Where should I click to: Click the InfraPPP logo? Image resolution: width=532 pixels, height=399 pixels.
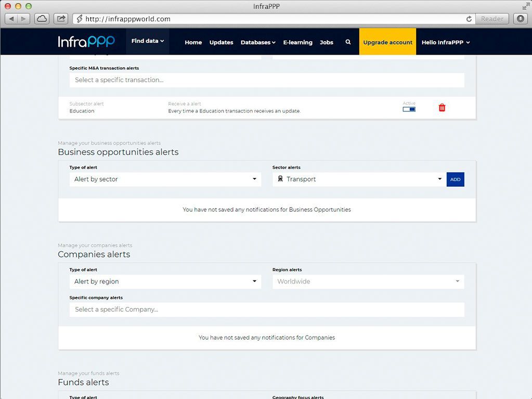click(x=86, y=42)
